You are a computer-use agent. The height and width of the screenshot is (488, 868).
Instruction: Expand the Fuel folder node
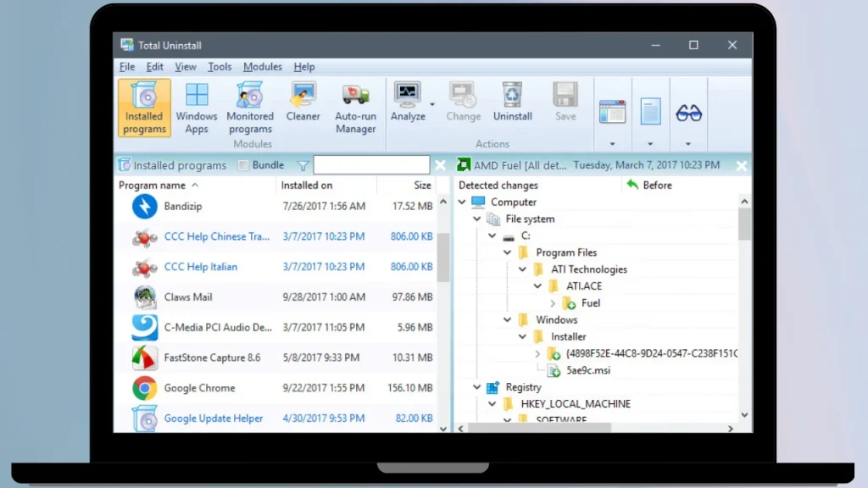pos(553,303)
